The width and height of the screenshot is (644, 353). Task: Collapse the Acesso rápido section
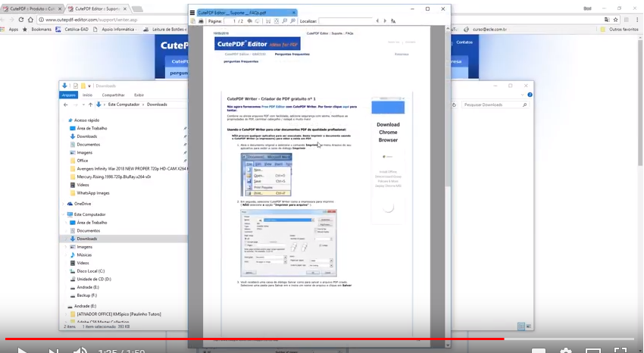pyautogui.click(x=64, y=120)
